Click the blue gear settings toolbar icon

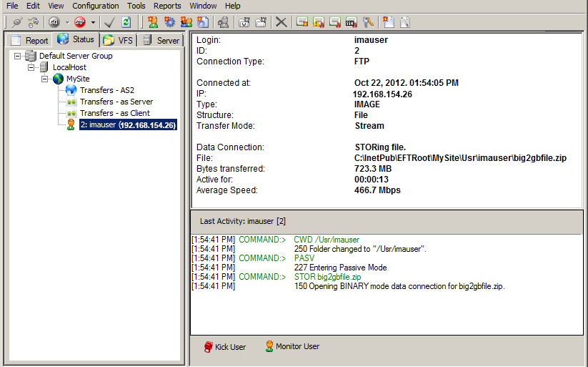click(x=169, y=22)
